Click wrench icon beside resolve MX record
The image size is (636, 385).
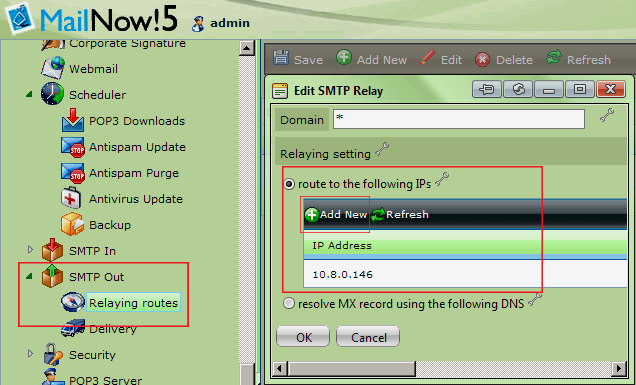(535, 300)
